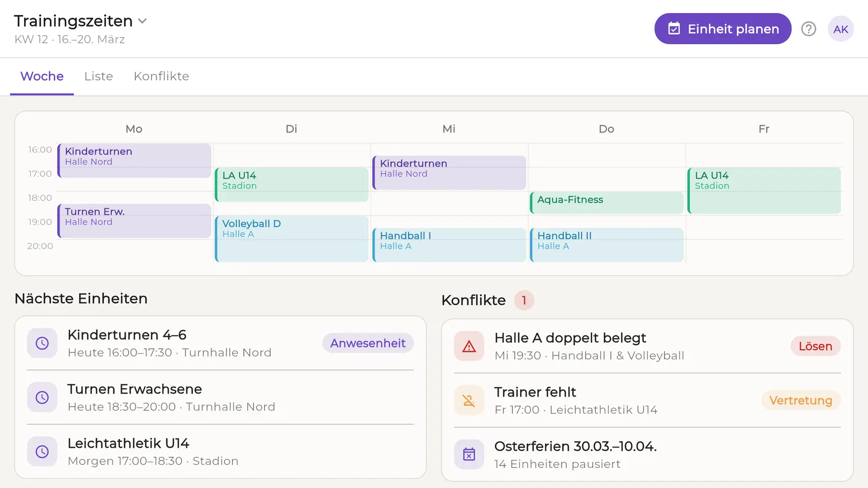Select the Leichtathletik U14 upcoming unit
Screen dimensions: 868x488
point(221,451)
